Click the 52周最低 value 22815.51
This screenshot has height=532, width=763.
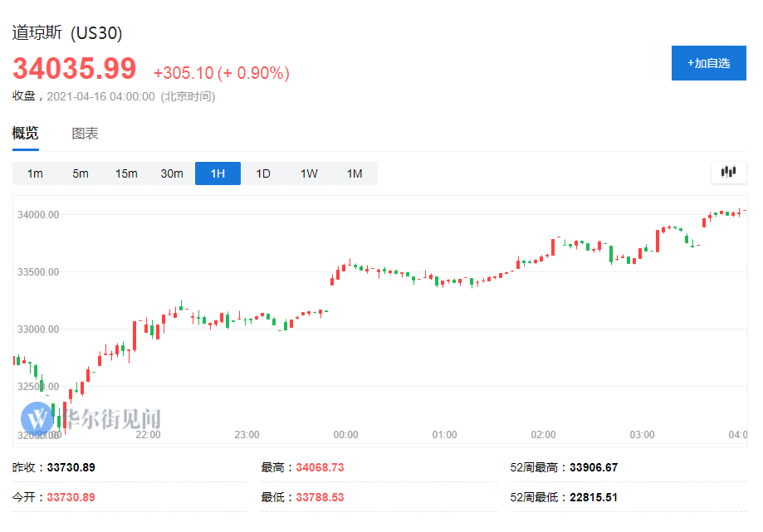tap(594, 497)
